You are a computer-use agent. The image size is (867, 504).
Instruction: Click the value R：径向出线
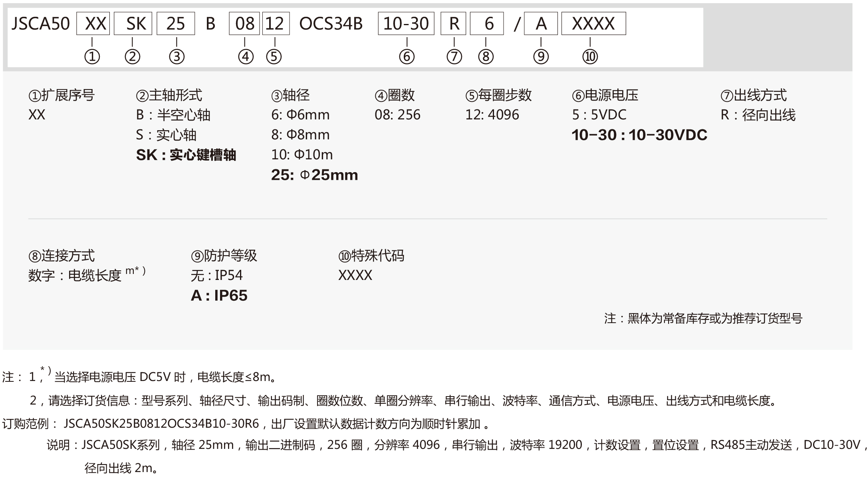(758, 115)
